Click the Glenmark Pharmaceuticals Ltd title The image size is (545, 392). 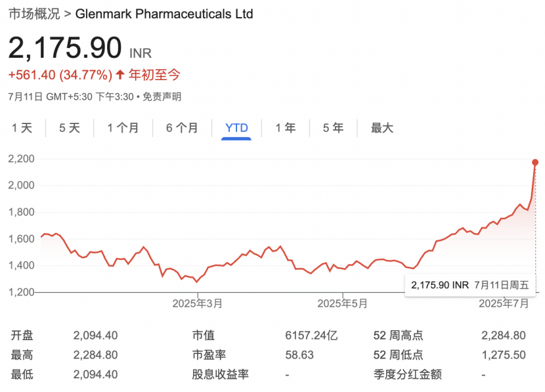tap(164, 14)
